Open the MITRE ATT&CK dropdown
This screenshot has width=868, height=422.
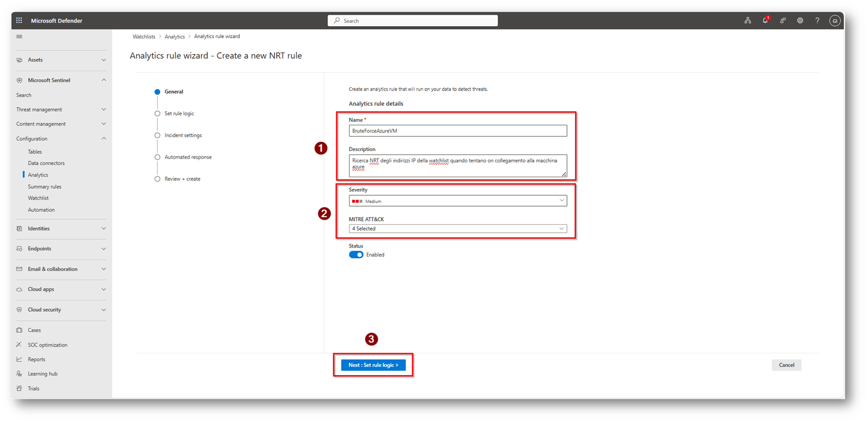pos(458,228)
